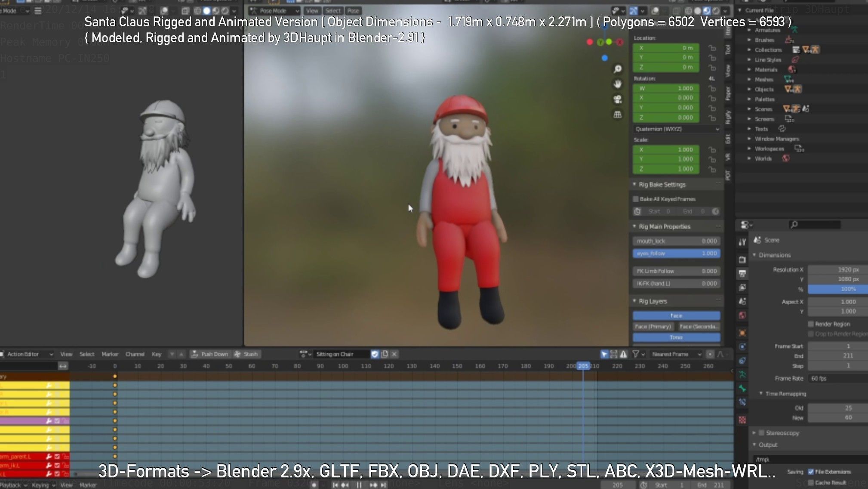Image resolution: width=868 pixels, height=489 pixels.
Task: Adjust the eyes_follow slider
Action: (676, 254)
